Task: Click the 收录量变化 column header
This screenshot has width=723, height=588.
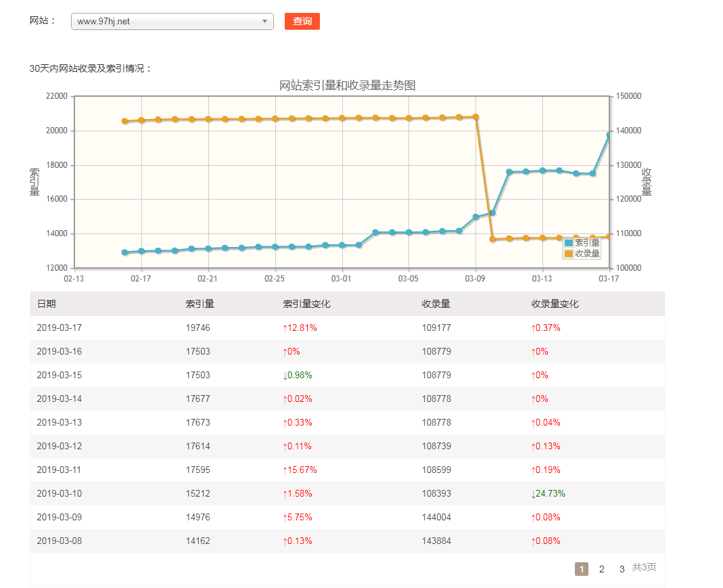Action: [555, 304]
